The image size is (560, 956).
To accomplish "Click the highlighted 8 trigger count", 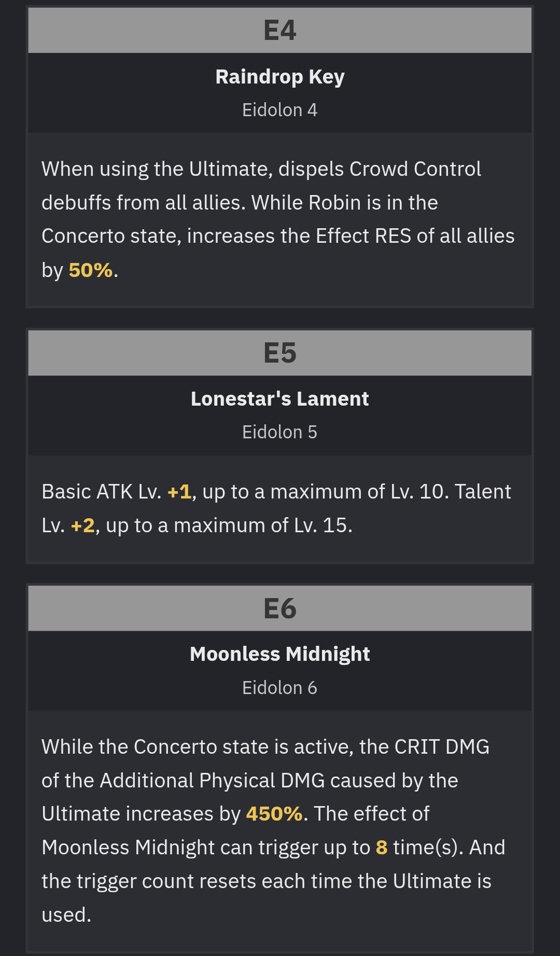I will pyautogui.click(x=382, y=848).
